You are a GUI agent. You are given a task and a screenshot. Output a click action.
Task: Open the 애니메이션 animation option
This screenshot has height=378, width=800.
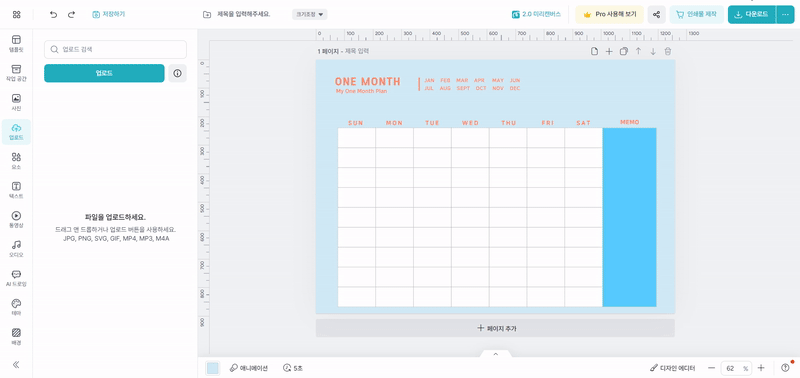248,368
